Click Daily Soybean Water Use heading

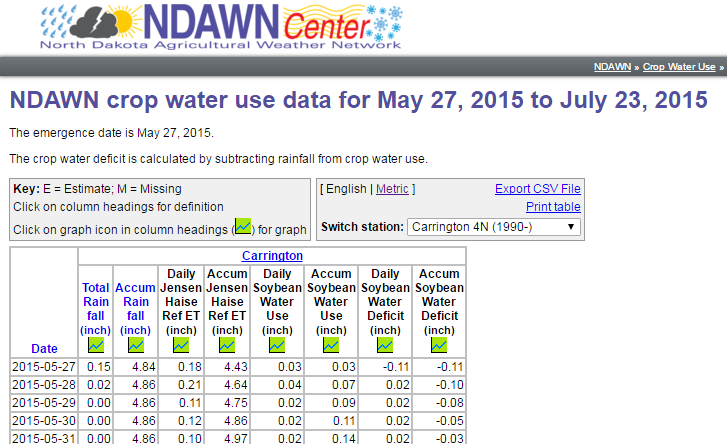(277, 302)
